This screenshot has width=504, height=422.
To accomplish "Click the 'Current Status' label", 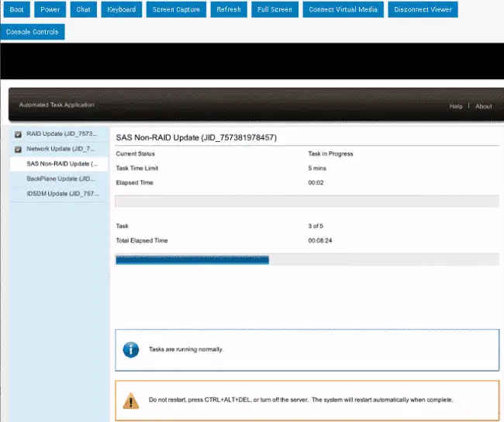I will point(136,154).
